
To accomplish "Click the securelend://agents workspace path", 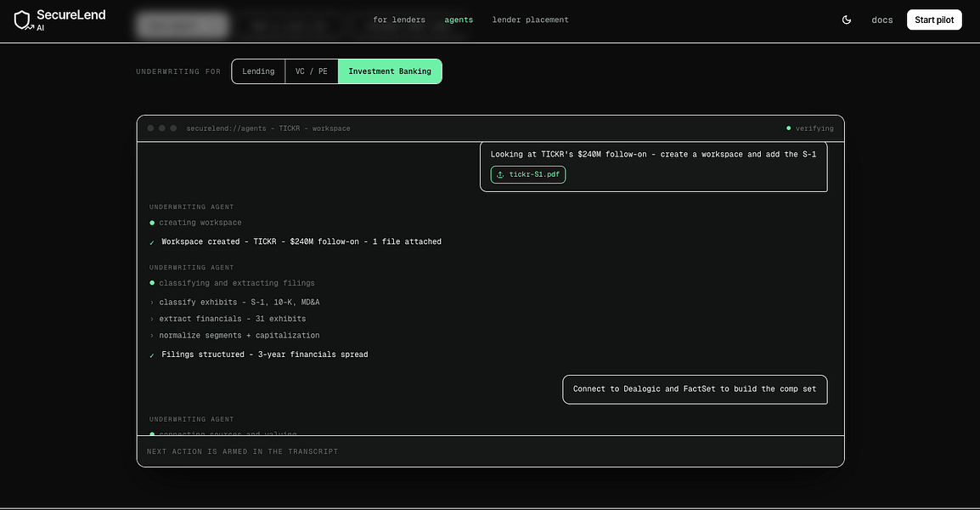I will pyautogui.click(x=268, y=128).
